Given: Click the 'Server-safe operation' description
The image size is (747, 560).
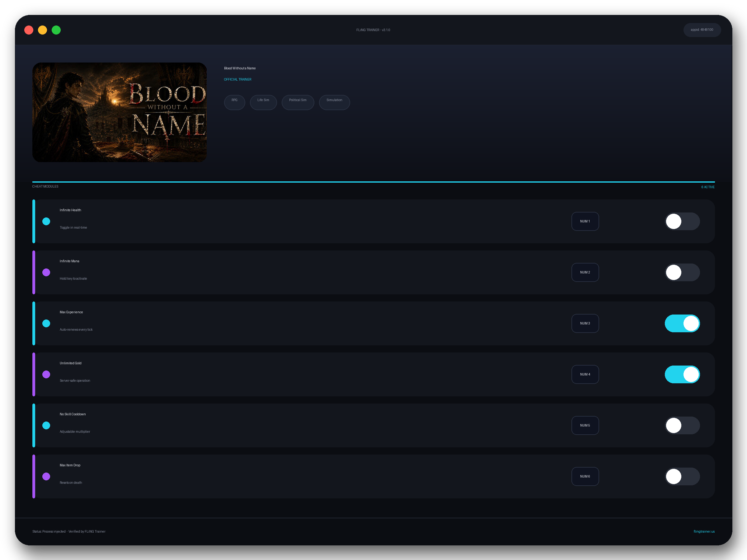Looking at the screenshot, I should pos(75,381).
